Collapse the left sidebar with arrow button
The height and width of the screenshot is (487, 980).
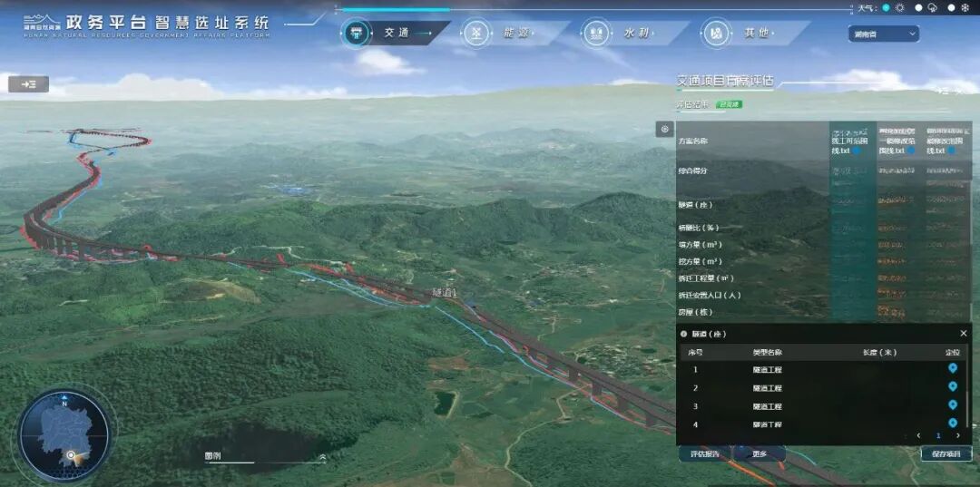coord(28,84)
